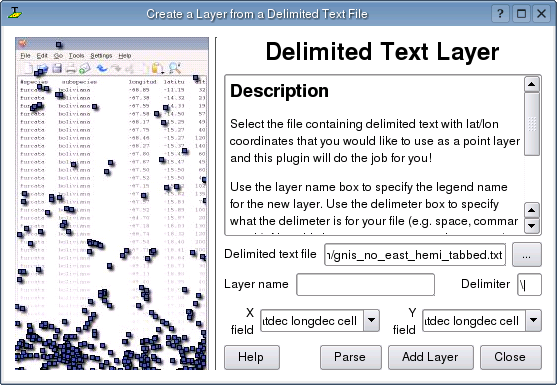The width and height of the screenshot is (557, 385).
Task: Click the scroll-down arrow of the Description box
Action: 531,226
